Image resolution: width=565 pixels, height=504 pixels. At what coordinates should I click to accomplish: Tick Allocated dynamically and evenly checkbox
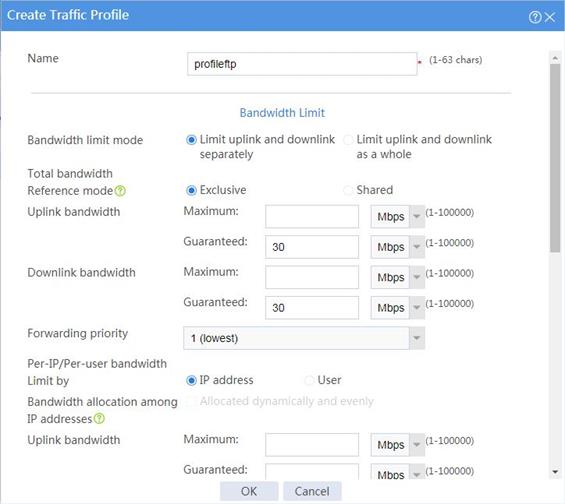[190, 401]
